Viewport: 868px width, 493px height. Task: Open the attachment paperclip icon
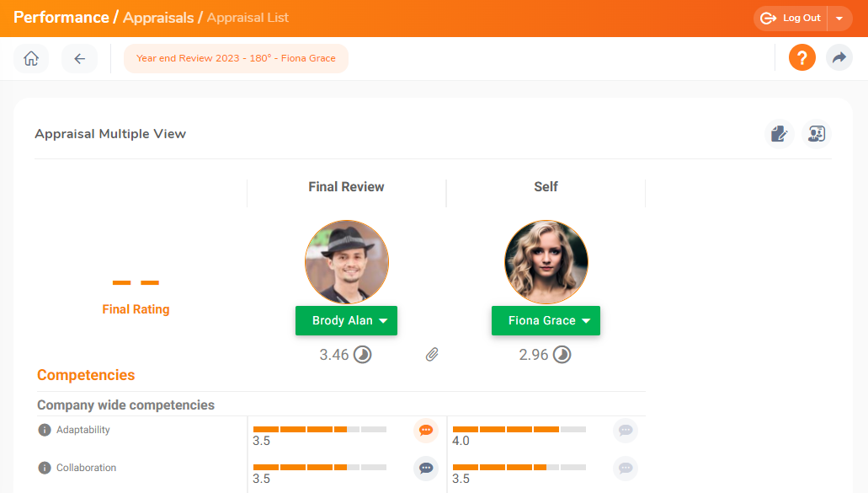pyautogui.click(x=432, y=355)
